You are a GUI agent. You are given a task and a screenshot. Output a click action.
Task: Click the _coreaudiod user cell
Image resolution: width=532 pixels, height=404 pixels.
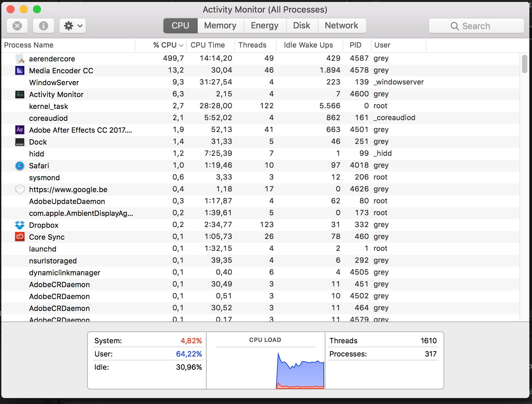(x=394, y=118)
